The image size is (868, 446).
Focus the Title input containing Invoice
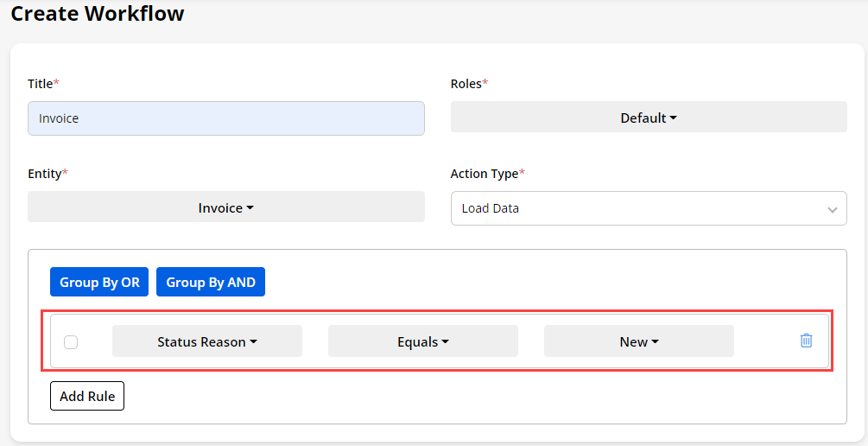tap(225, 118)
